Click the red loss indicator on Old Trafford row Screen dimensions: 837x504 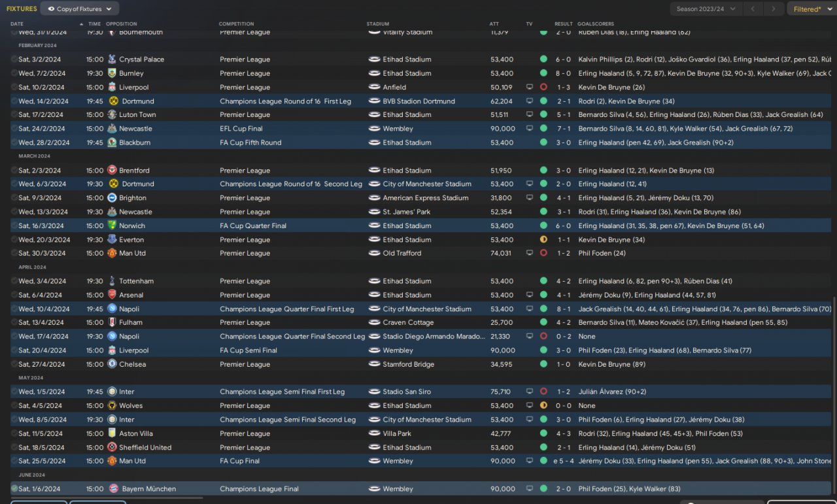pos(543,253)
